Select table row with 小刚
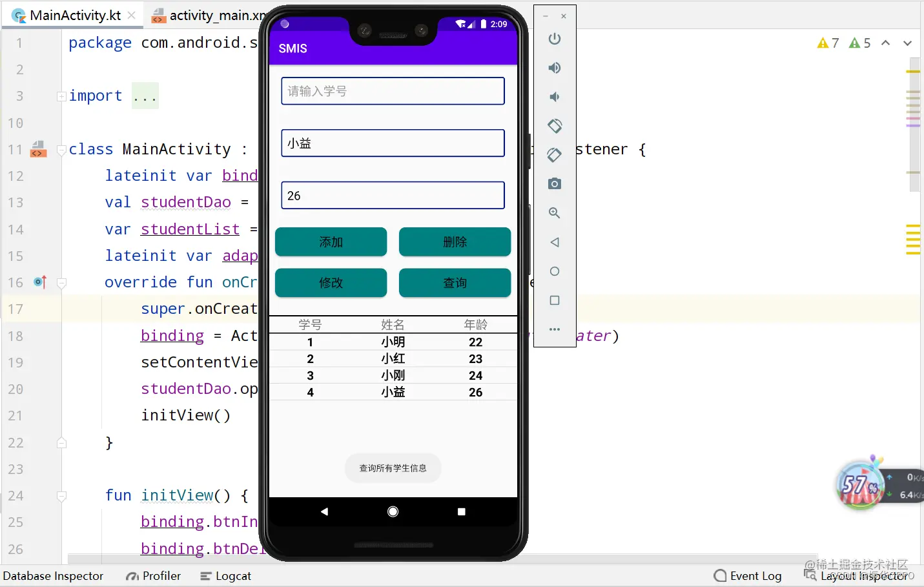This screenshot has width=924, height=587. point(393,375)
